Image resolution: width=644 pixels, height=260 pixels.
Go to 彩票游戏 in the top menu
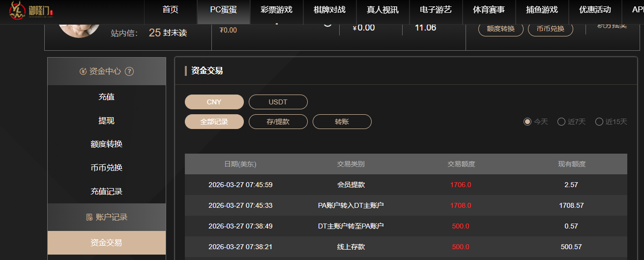click(276, 10)
